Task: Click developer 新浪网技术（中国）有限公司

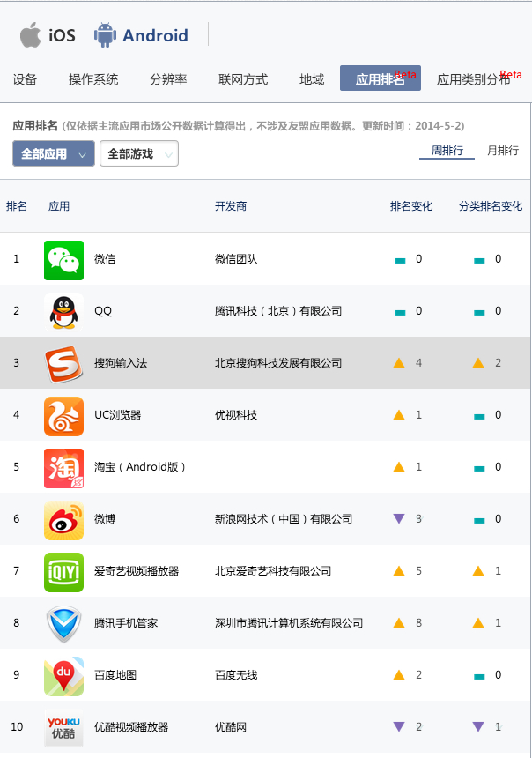Action: [284, 519]
